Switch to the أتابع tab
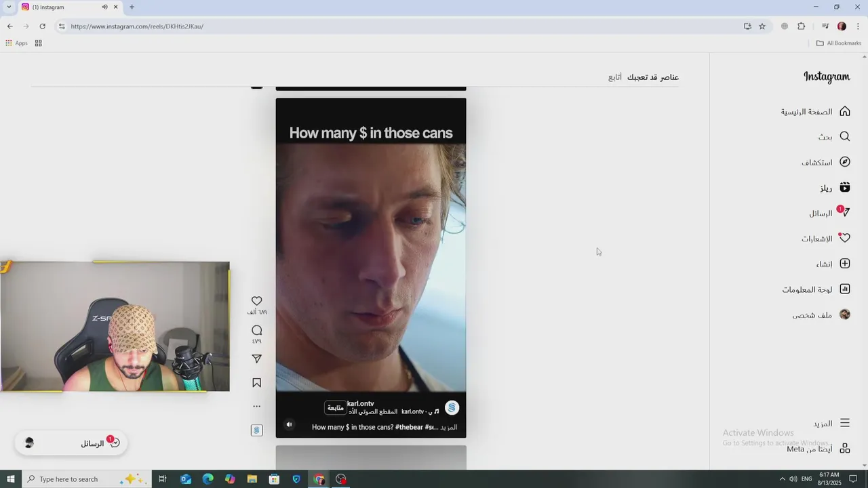The width and height of the screenshot is (868, 488). click(x=615, y=77)
